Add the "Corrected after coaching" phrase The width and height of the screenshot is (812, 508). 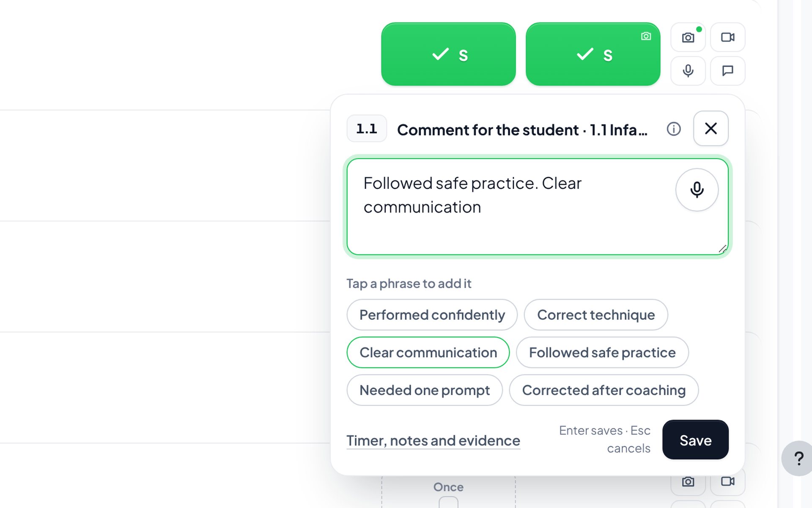604,390
